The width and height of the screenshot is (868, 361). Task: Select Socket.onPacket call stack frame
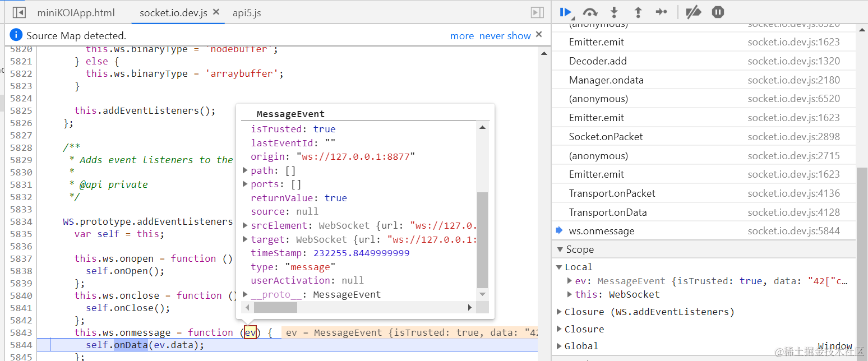pos(704,137)
